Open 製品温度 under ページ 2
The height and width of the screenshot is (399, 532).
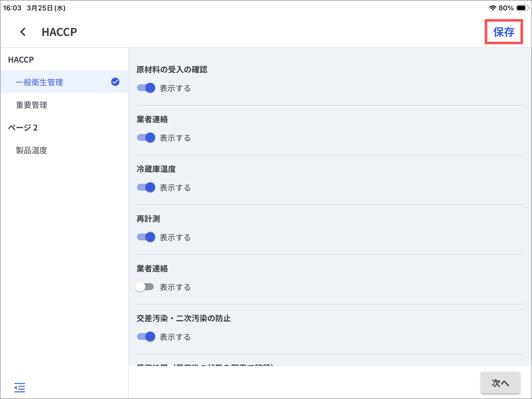tap(32, 150)
